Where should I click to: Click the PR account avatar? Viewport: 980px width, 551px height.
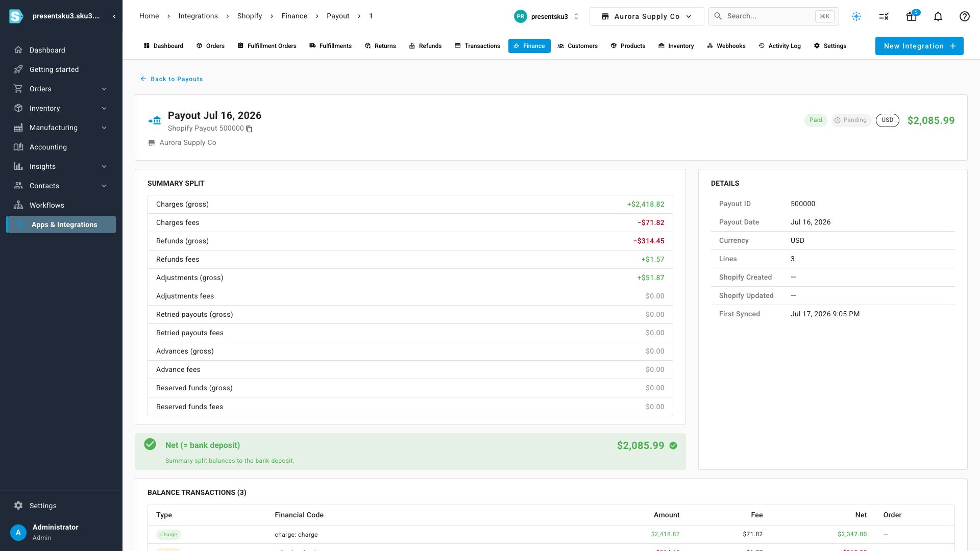tap(520, 16)
